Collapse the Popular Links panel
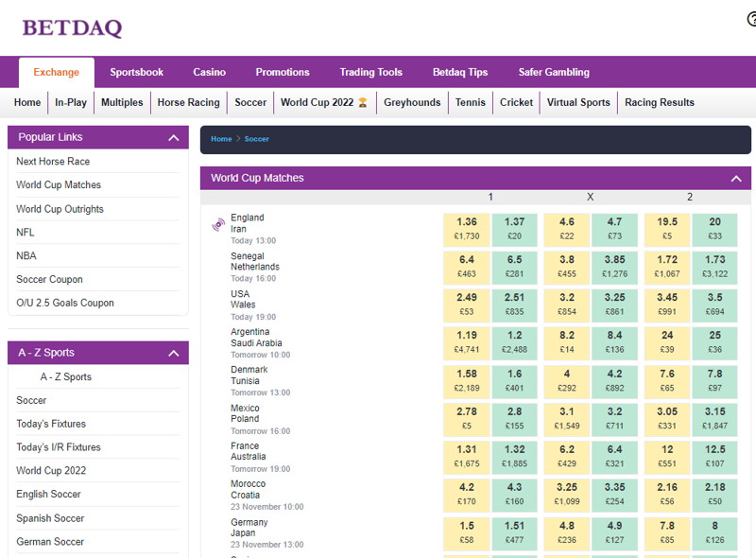The width and height of the screenshot is (756, 558). [172, 137]
